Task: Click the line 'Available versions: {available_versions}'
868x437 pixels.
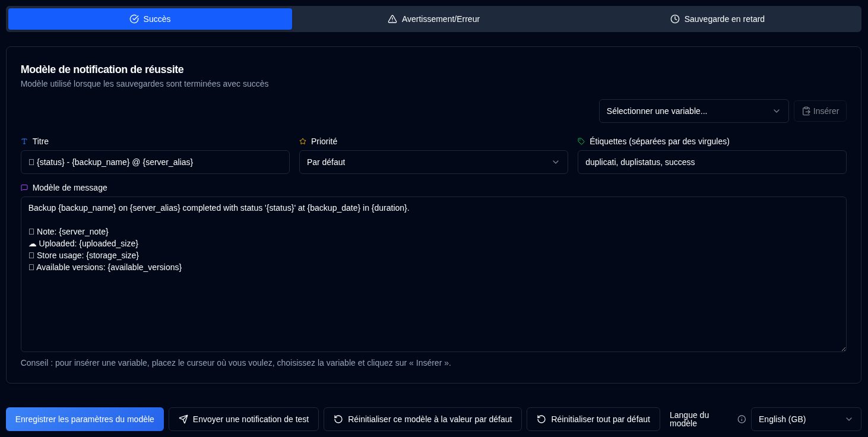Action: [105, 267]
